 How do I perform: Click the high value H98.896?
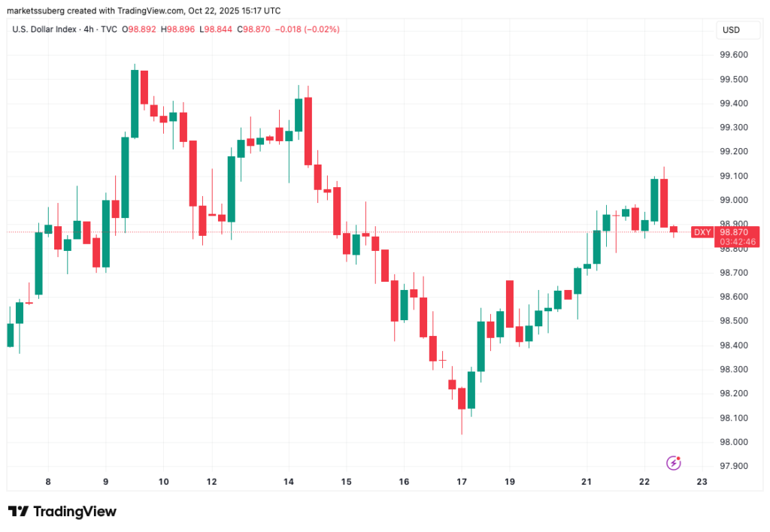(183, 29)
